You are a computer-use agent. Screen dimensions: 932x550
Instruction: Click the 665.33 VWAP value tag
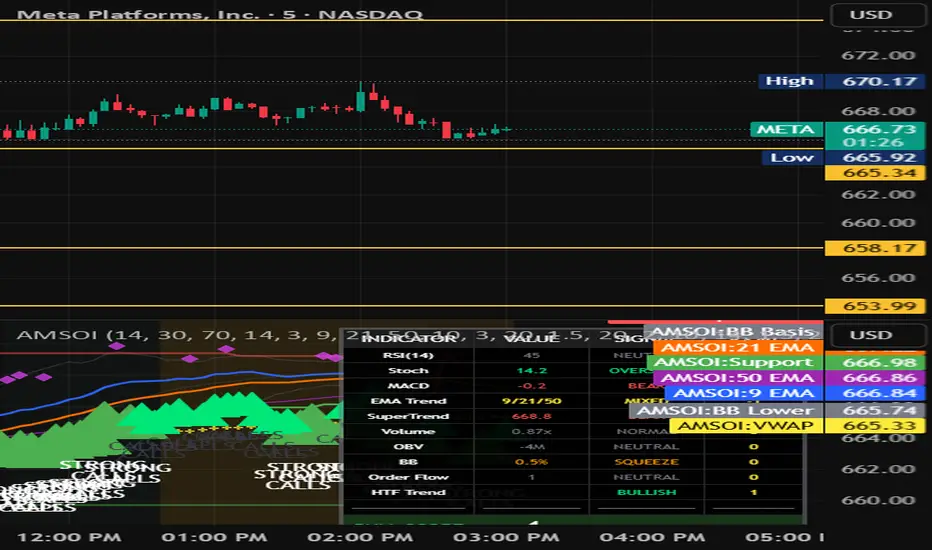click(x=875, y=426)
